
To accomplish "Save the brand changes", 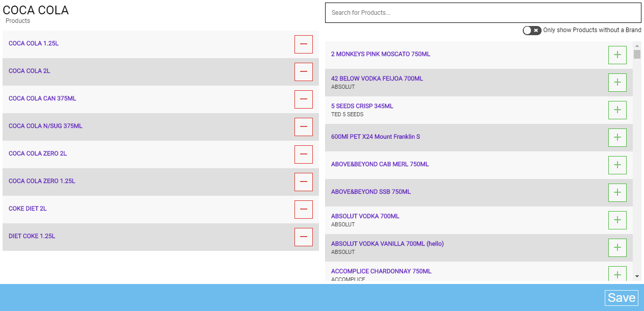I will click(x=622, y=298).
